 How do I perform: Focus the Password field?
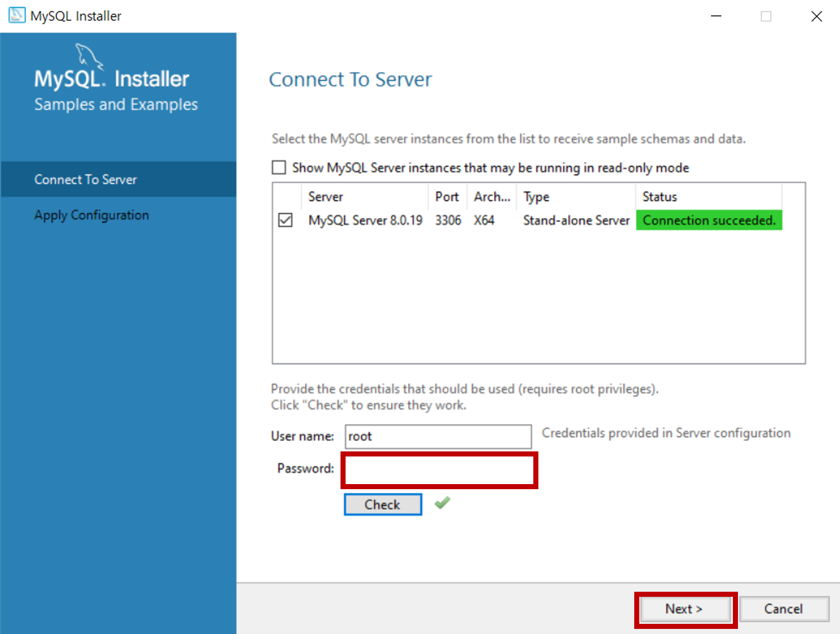[439, 470]
